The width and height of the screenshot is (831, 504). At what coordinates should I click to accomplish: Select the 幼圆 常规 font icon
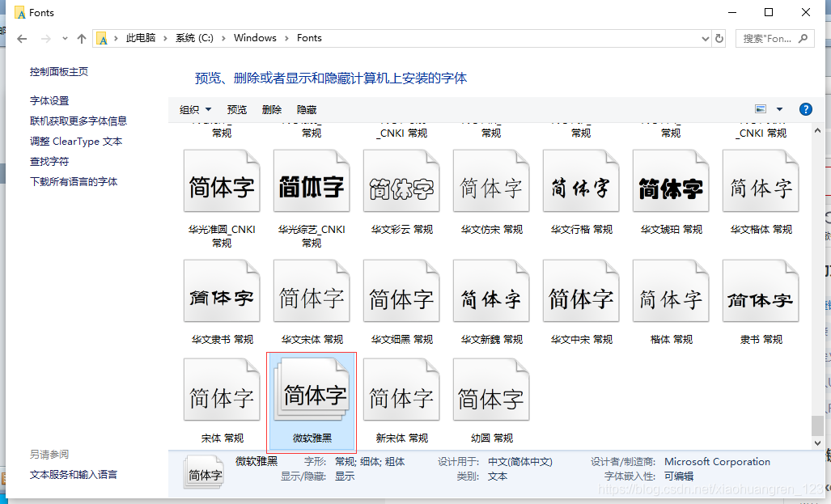tap(491, 389)
